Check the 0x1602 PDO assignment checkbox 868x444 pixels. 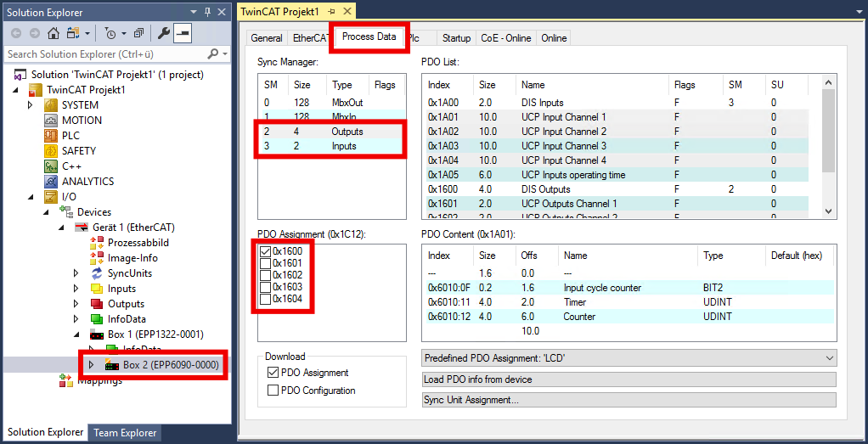coord(265,275)
